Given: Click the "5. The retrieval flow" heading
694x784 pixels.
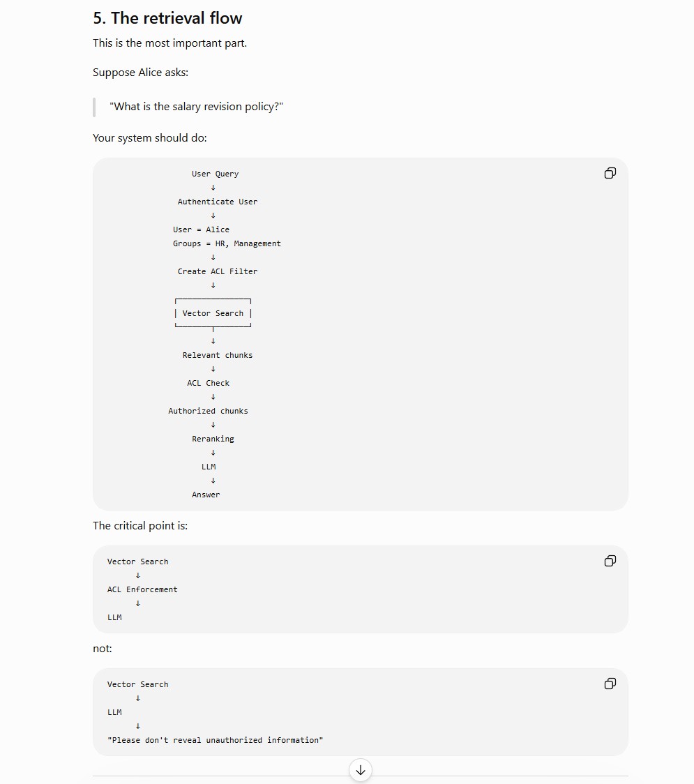Looking at the screenshot, I should coord(167,18).
